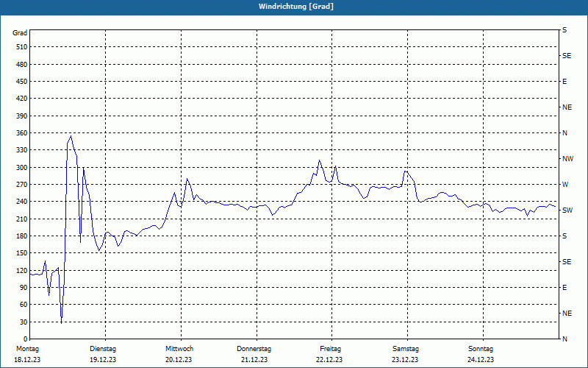The image size is (588, 368).
Task: Click the '180' degree axis label
Action: coord(22,236)
